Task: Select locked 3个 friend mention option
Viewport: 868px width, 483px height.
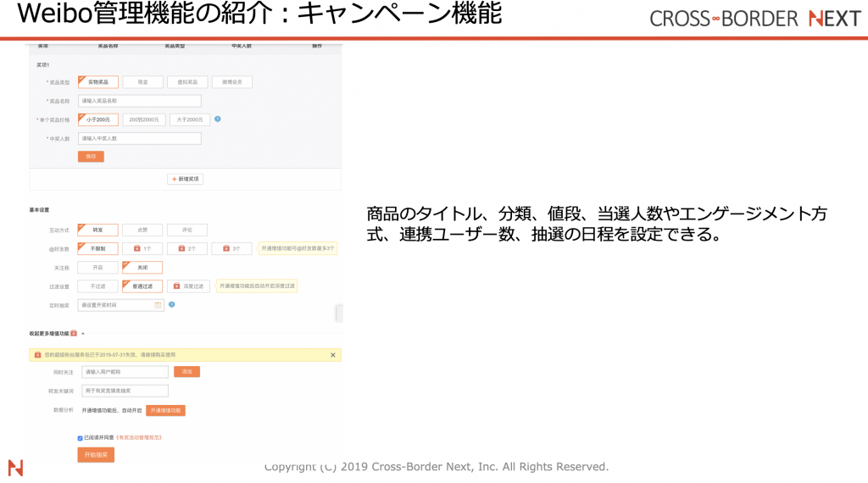Action: (232, 248)
